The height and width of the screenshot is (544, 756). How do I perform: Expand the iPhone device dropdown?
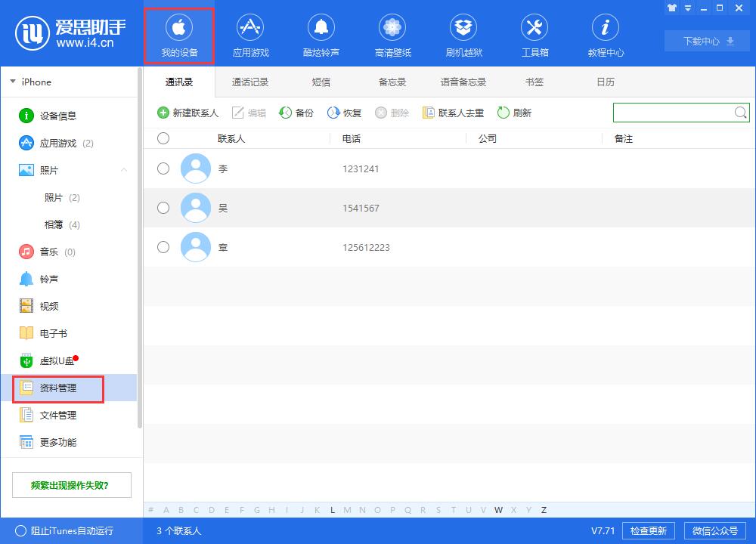click(12, 82)
